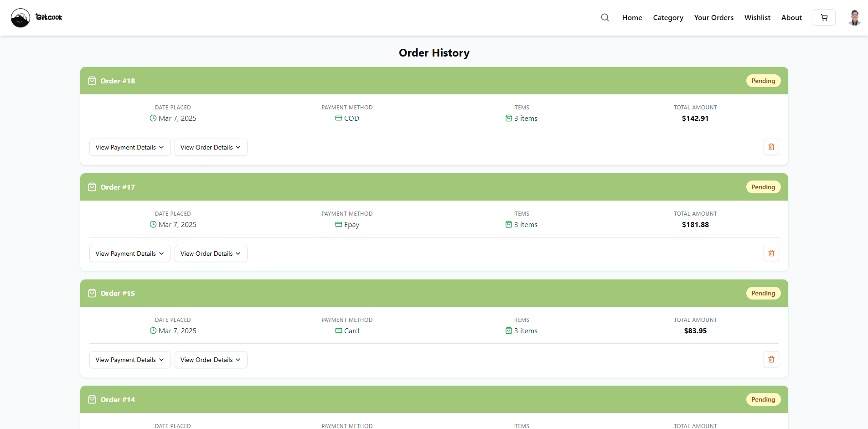Click the bag icon beside Order #18
The height and width of the screenshot is (429, 868).
tap(92, 81)
